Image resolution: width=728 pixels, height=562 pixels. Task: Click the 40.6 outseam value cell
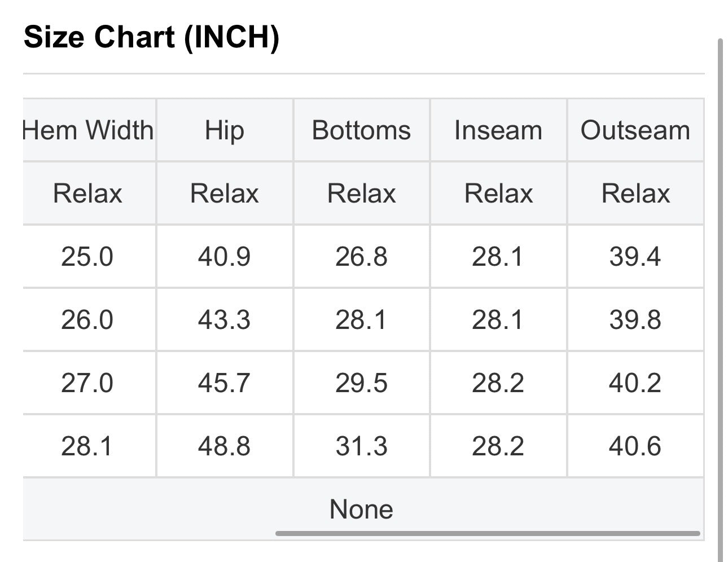tap(635, 446)
